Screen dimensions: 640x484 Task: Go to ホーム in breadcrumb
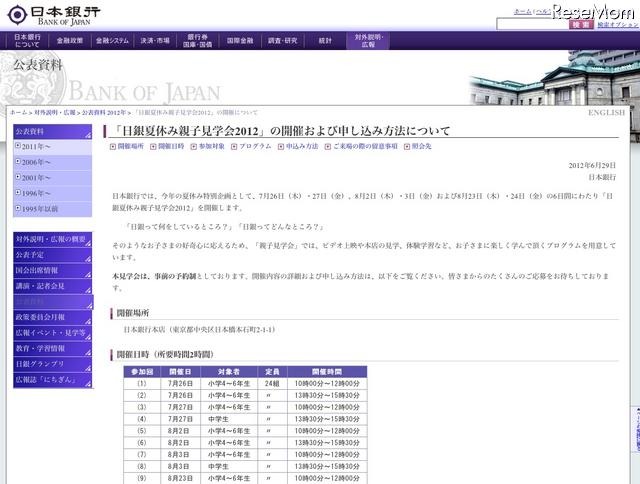(19, 112)
